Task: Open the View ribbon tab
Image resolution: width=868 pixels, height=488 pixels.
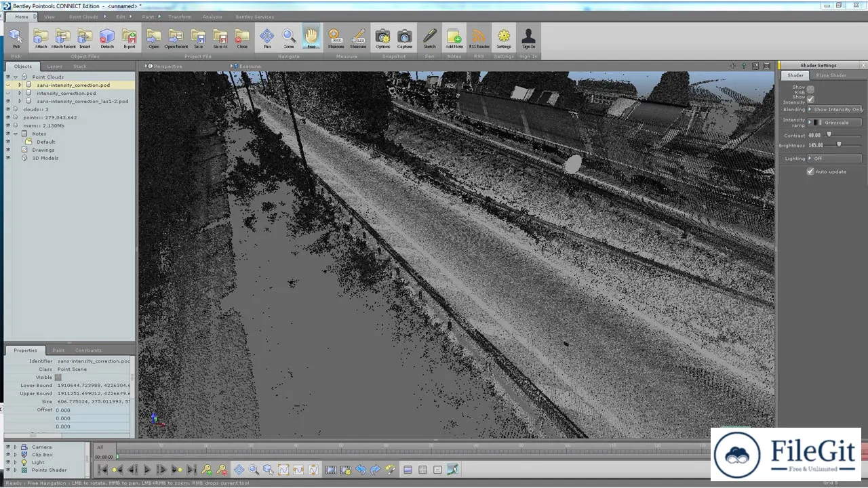Action: click(x=50, y=16)
